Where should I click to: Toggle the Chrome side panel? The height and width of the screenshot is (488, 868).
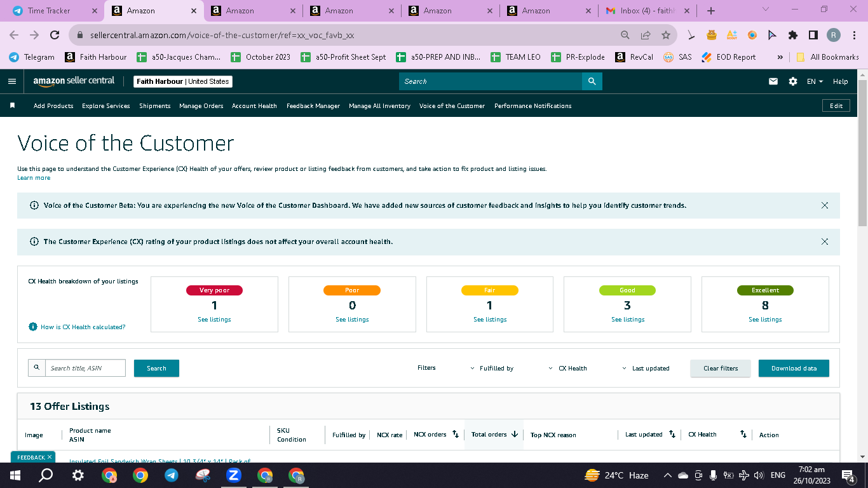click(x=813, y=36)
